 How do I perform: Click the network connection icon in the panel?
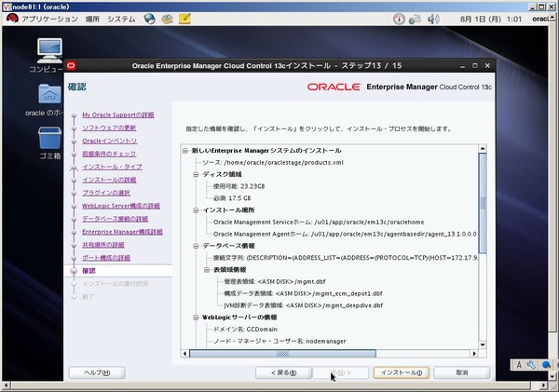click(415, 19)
